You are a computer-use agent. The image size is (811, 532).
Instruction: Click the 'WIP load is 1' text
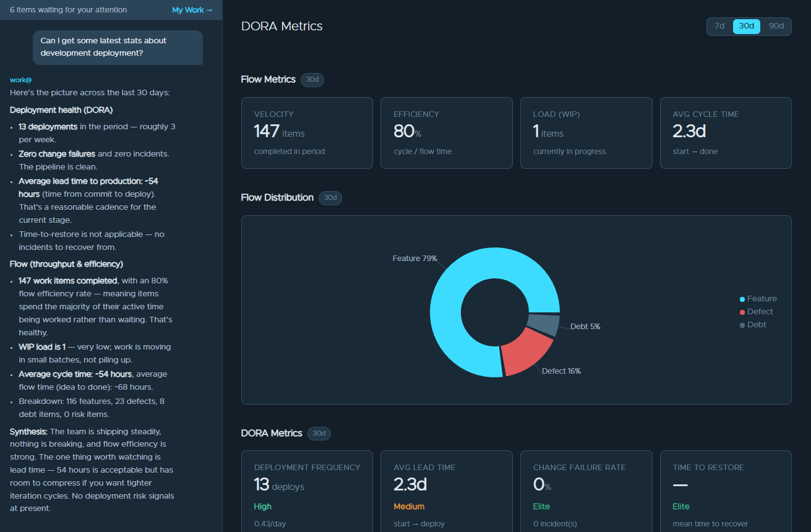42,346
